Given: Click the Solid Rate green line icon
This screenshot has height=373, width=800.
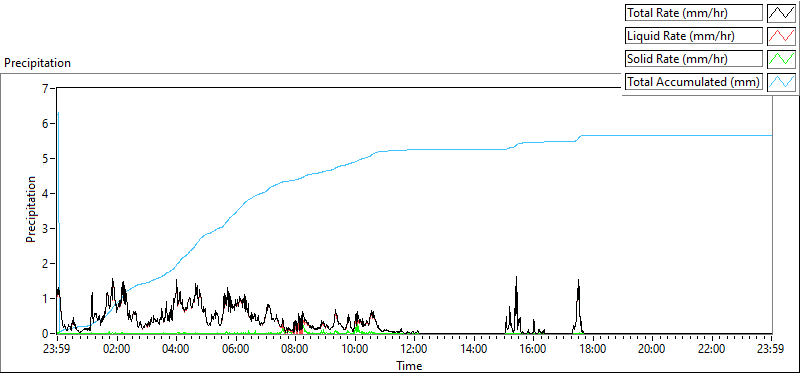Looking at the screenshot, I should pos(781,59).
